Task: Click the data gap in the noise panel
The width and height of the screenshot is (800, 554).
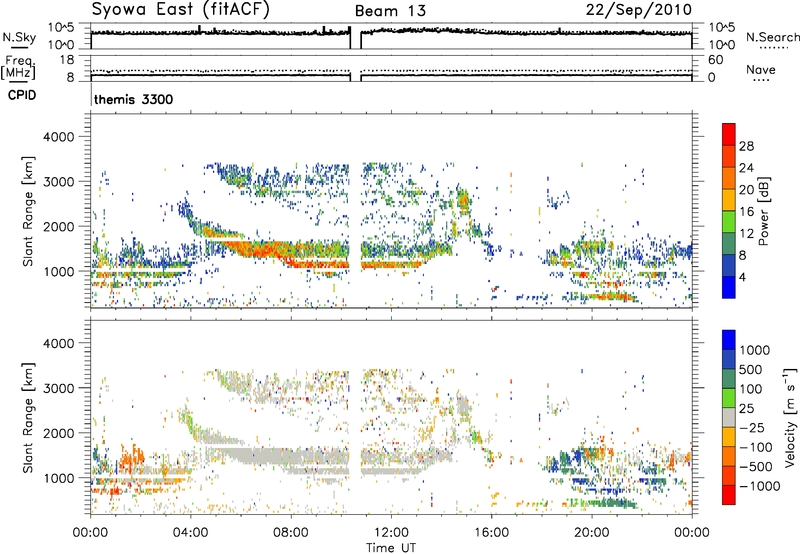Action: [x=356, y=38]
